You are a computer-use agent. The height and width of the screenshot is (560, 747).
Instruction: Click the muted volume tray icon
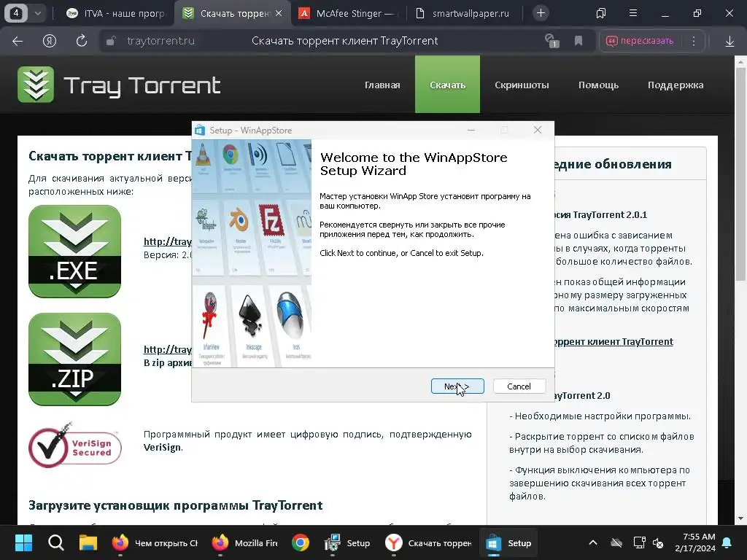coord(659,542)
